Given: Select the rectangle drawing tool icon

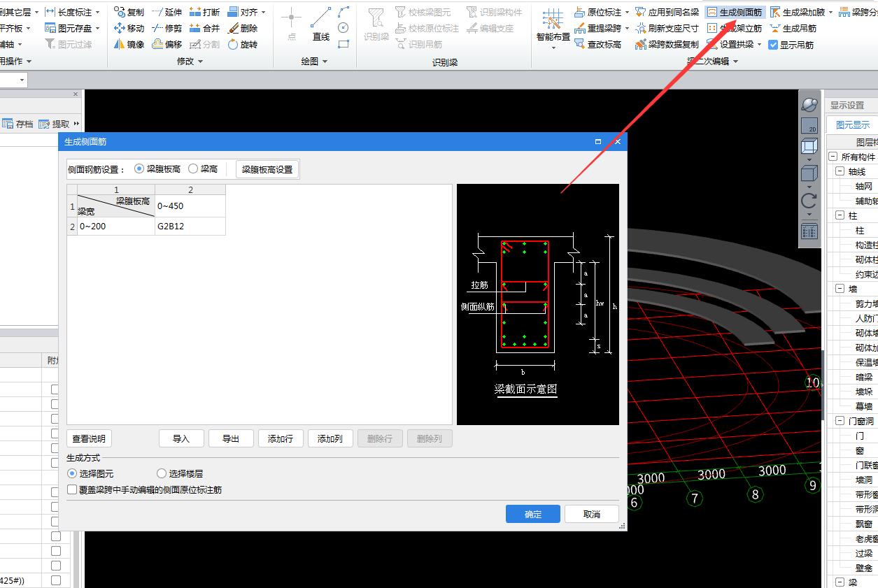Looking at the screenshot, I should click(x=343, y=44).
